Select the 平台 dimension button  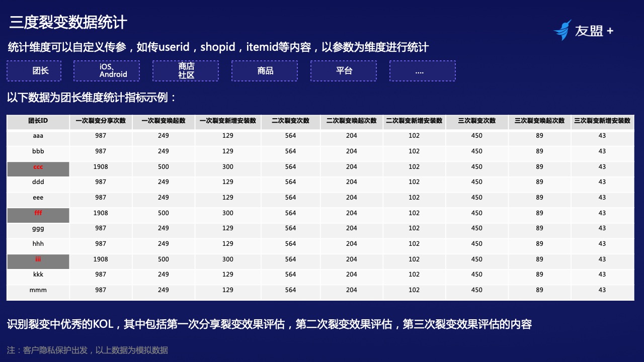click(344, 71)
